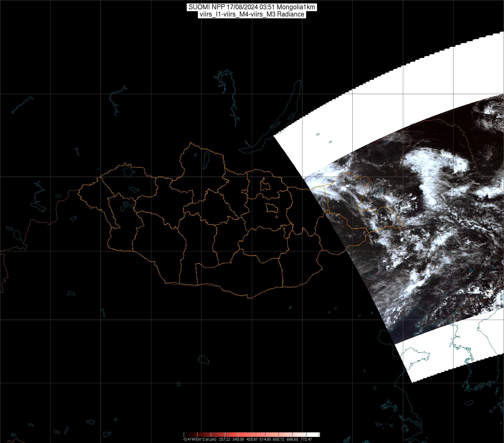Click the southernmost tip of Mongolia's border
The width and height of the screenshot is (504, 443).
click(250, 298)
